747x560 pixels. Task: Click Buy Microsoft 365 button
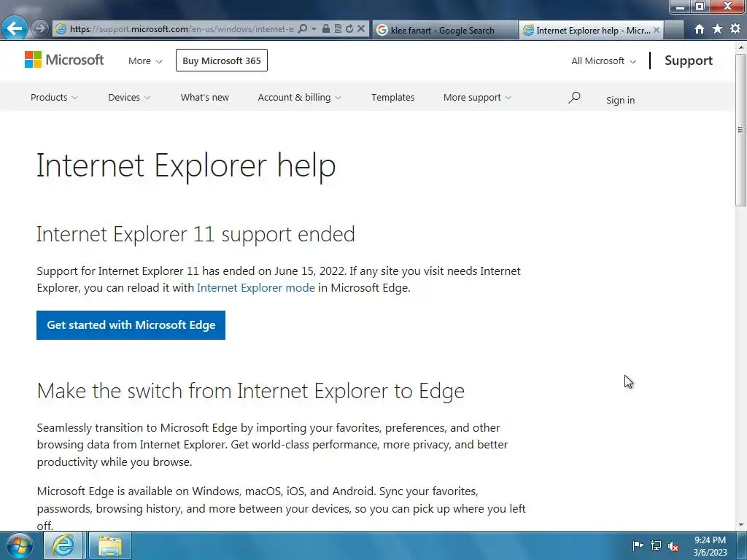click(222, 61)
